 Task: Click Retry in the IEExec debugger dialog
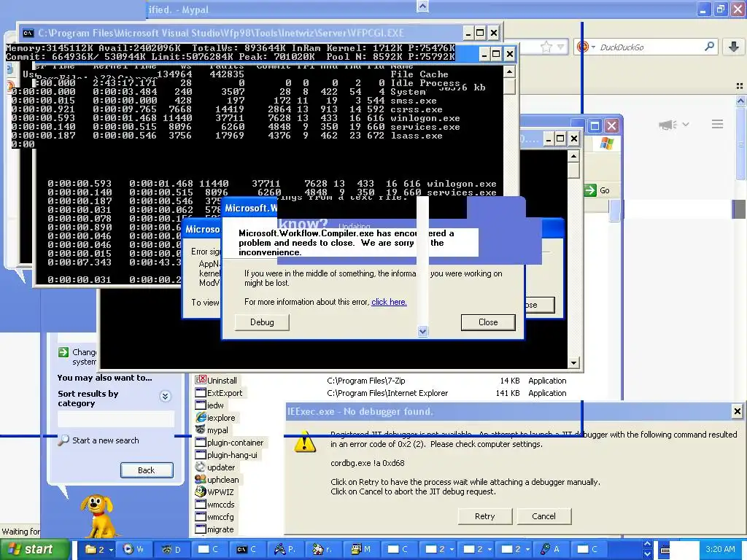pyautogui.click(x=484, y=516)
